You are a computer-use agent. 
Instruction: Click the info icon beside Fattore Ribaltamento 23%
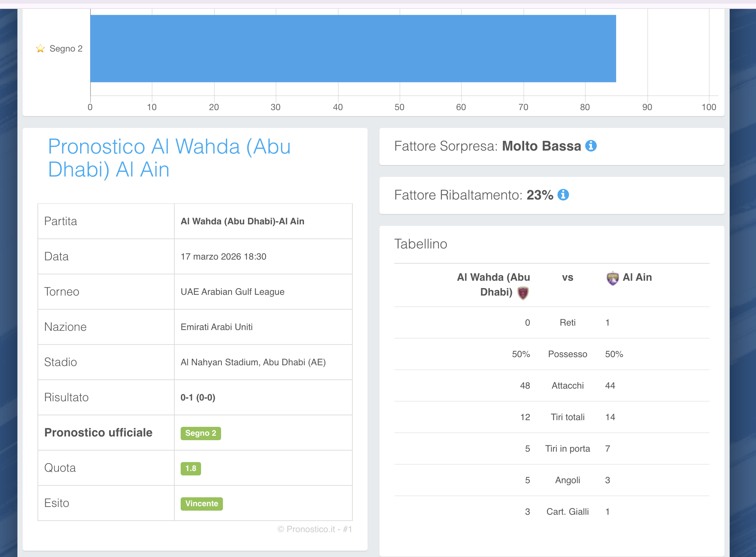pos(563,195)
